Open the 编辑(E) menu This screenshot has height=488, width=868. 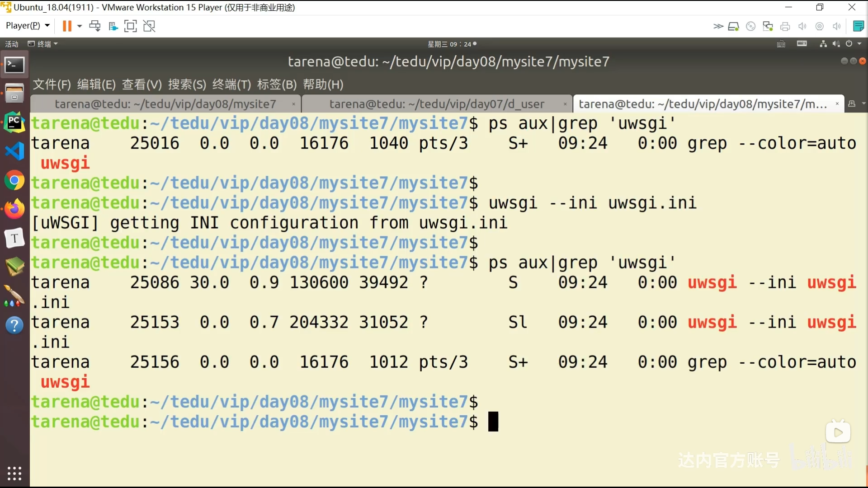coord(96,84)
